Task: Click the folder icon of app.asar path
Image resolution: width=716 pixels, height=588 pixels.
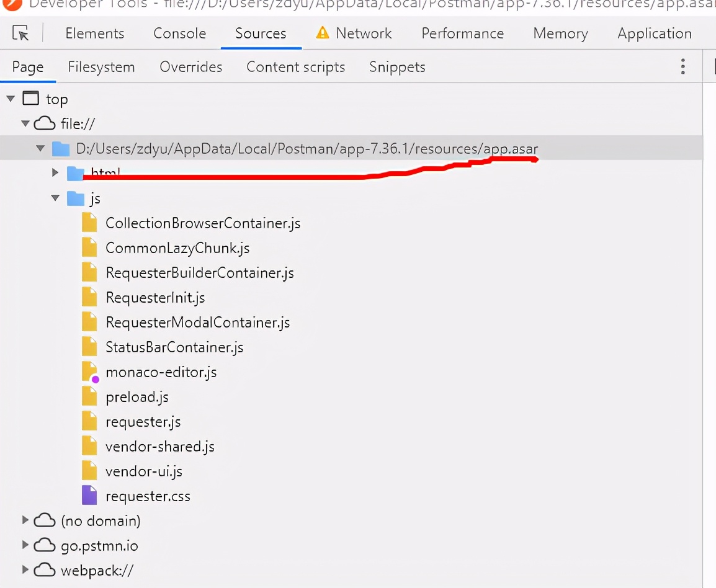Action: coord(61,149)
